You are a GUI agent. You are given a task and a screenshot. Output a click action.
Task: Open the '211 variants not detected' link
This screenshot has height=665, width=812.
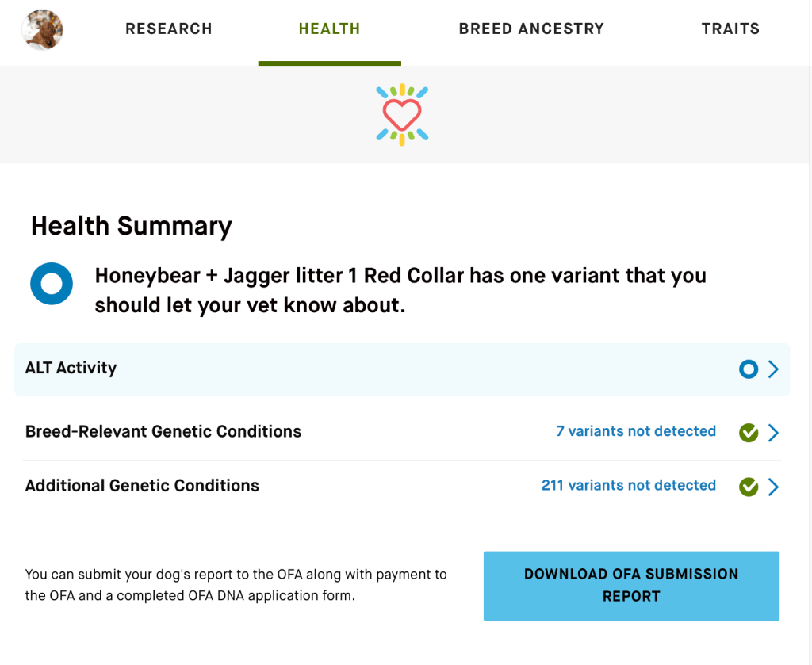(x=628, y=485)
